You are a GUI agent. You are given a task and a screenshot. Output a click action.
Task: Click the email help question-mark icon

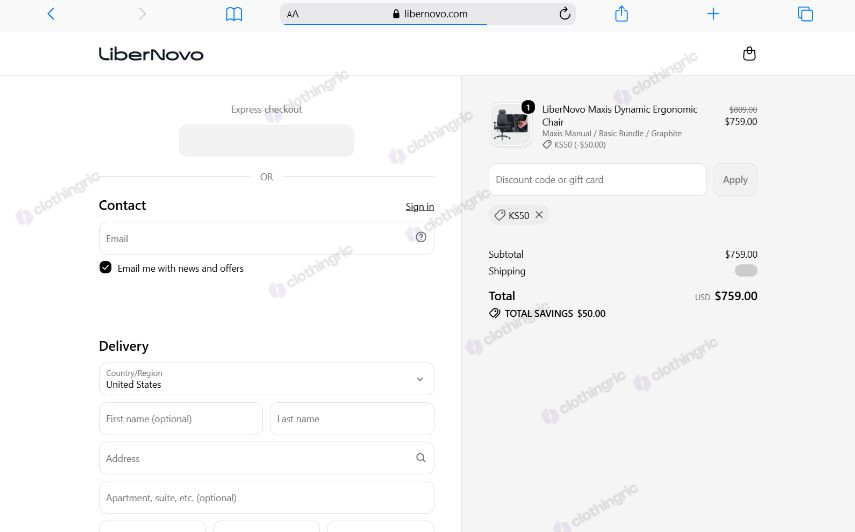421,237
